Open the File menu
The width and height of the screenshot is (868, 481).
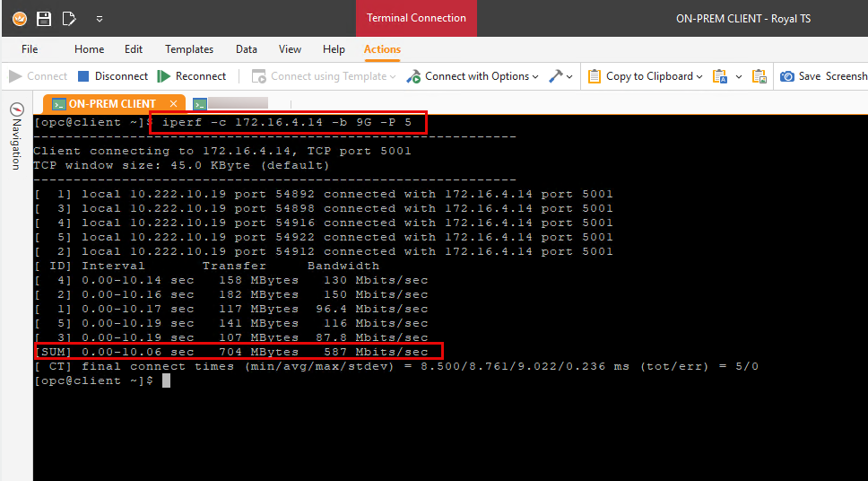coord(30,49)
